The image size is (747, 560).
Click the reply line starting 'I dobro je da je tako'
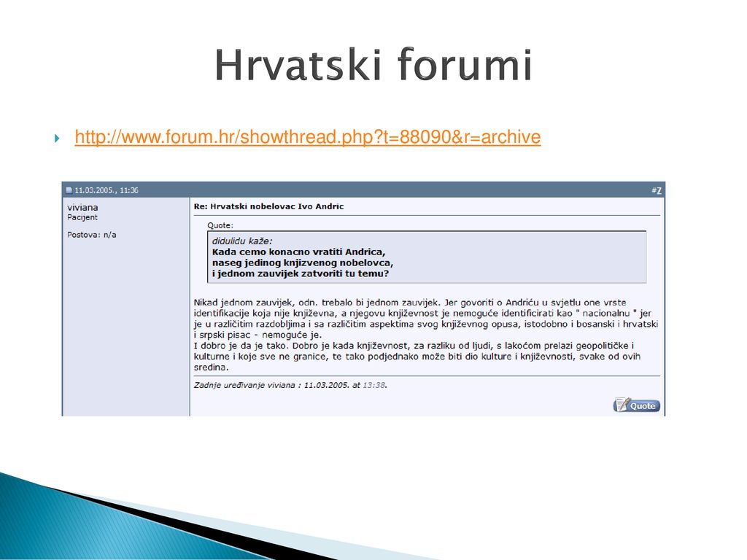[414, 346]
